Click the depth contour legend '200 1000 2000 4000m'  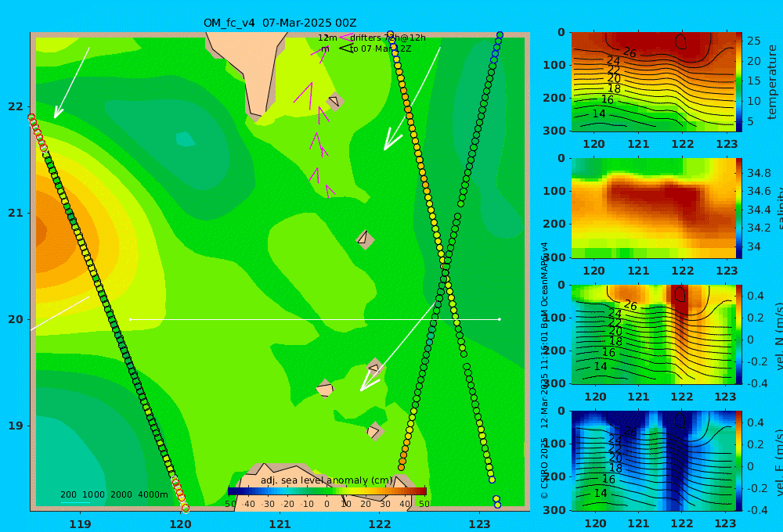pyautogui.click(x=114, y=494)
